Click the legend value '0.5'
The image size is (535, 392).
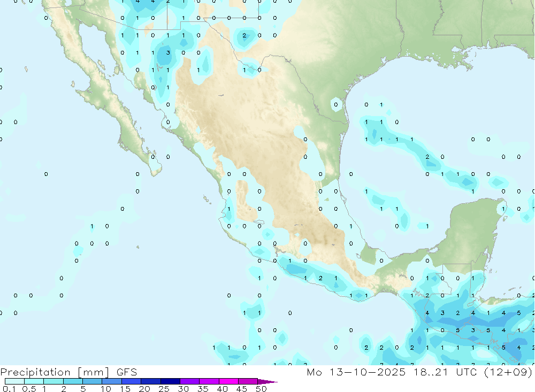29,389
